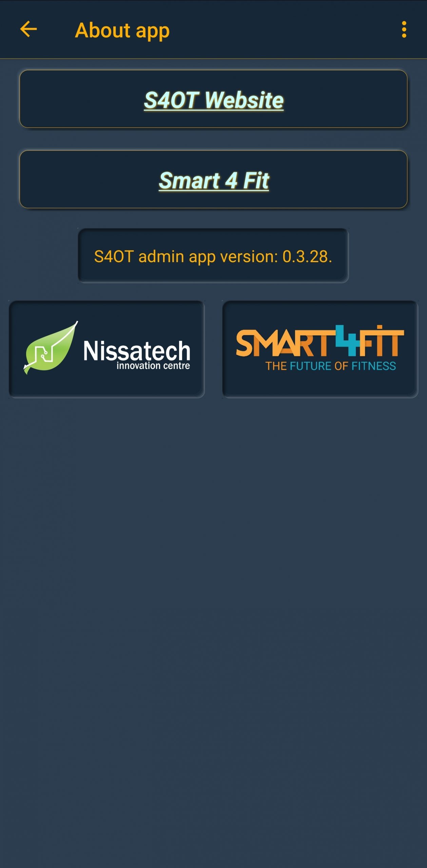Tap the empty area below the logos
This screenshot has width=427, height=868.
pos(214,627)
